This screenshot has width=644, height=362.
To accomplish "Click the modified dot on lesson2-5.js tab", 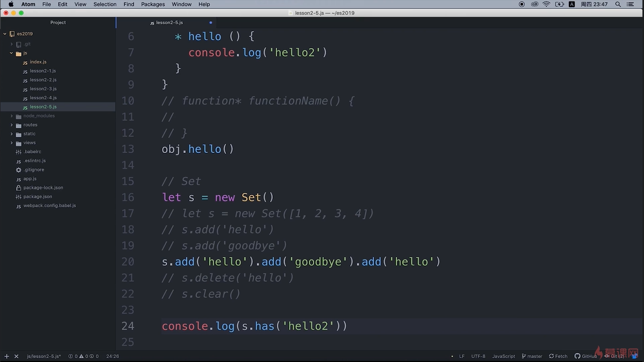I will tap(211, 23).
